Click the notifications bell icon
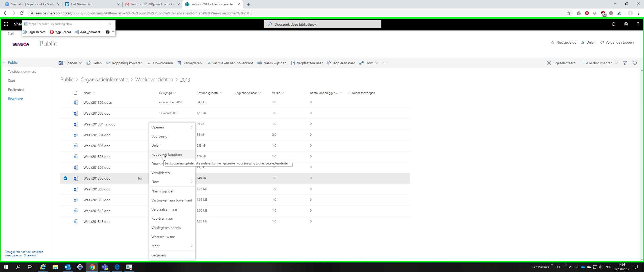This screenshot has width=644, height=272. coord(614,24)
